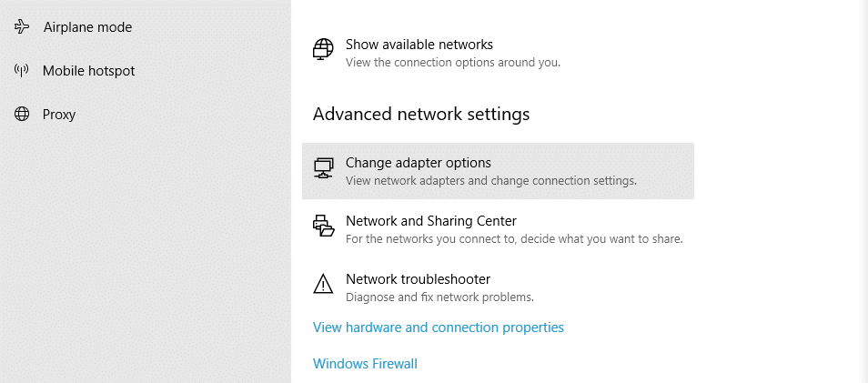
Task: Click the Advanced network settings heading
Action: pos(421,115)
